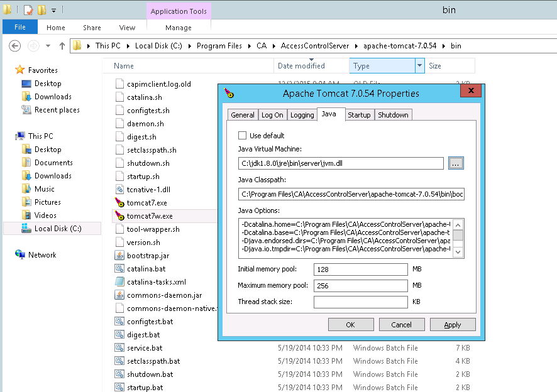Open the File ribbon menu
The height and width of the screenshot is (392, 557).
coord(20,27)
